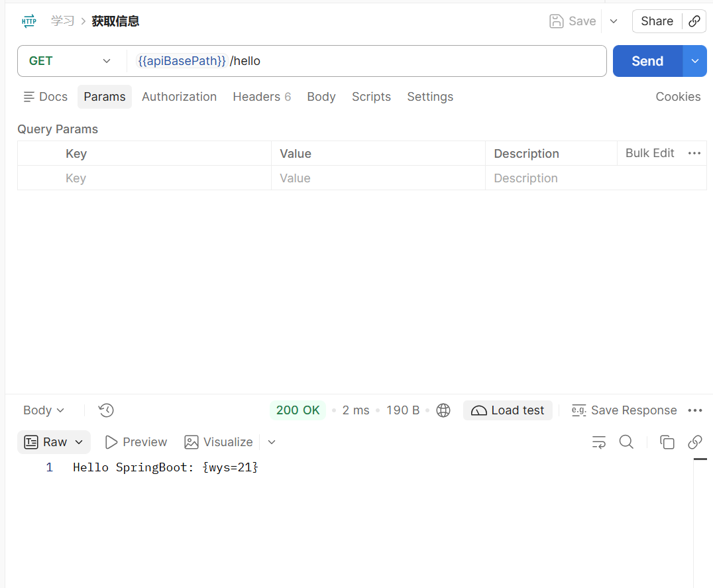The width and height of the screenshot is (713, 588).
Task: Click the 190 B response size
Action: coord(403,410)
